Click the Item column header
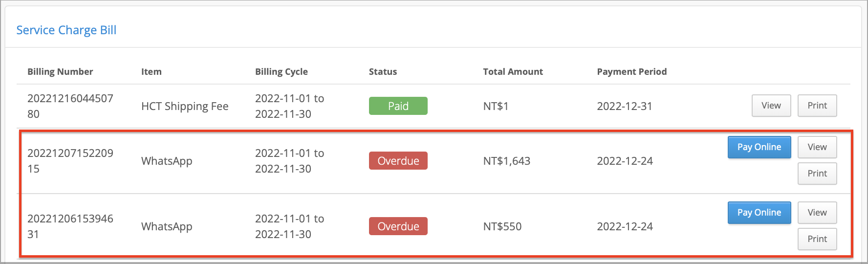Image resolution: width=868 pixels, height=264 pixels. (x=152, y=71)
